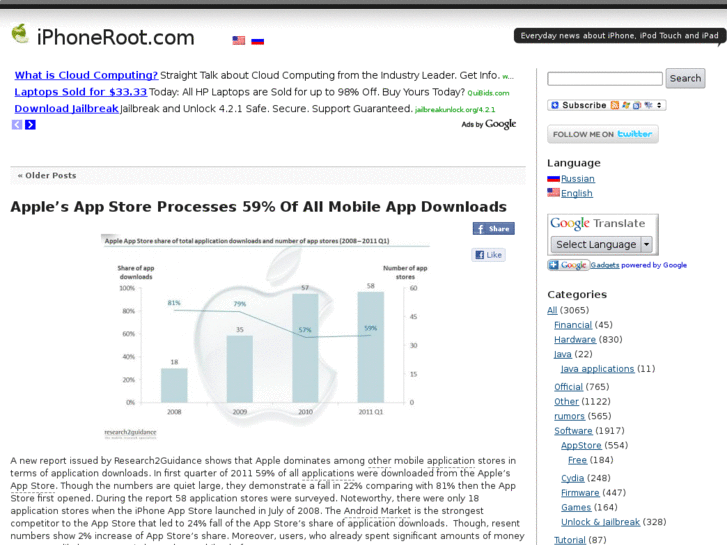
Task: Open the Hardware category
Action: [x=575, y=340]
